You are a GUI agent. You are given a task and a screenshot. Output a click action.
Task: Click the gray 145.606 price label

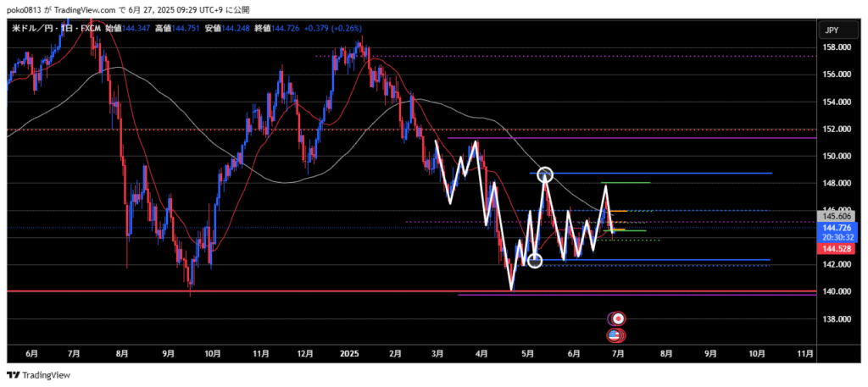[836, 216]
